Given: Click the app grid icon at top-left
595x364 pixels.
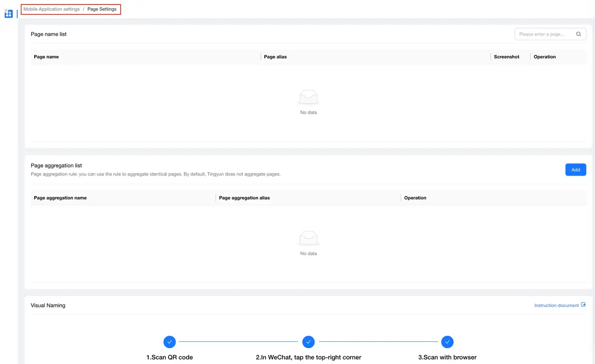Looking at the screenshot, I should click(x=9, y=14).
